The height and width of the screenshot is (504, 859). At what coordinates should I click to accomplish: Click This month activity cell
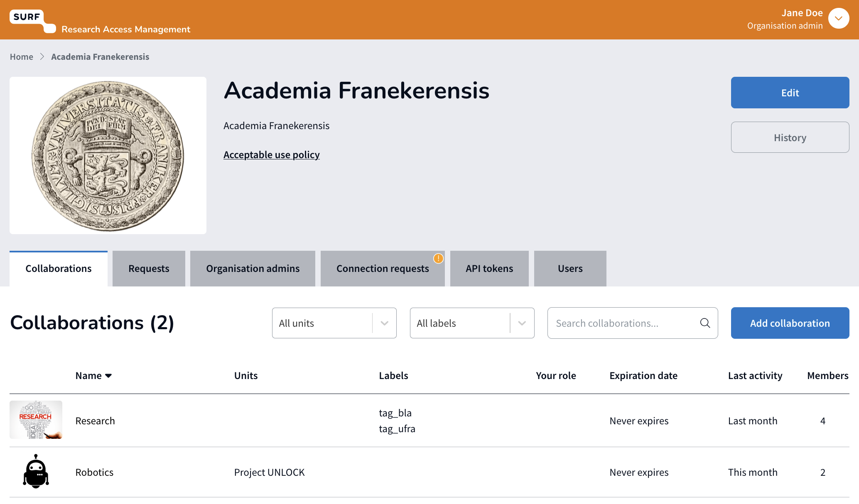coord(753,472)
